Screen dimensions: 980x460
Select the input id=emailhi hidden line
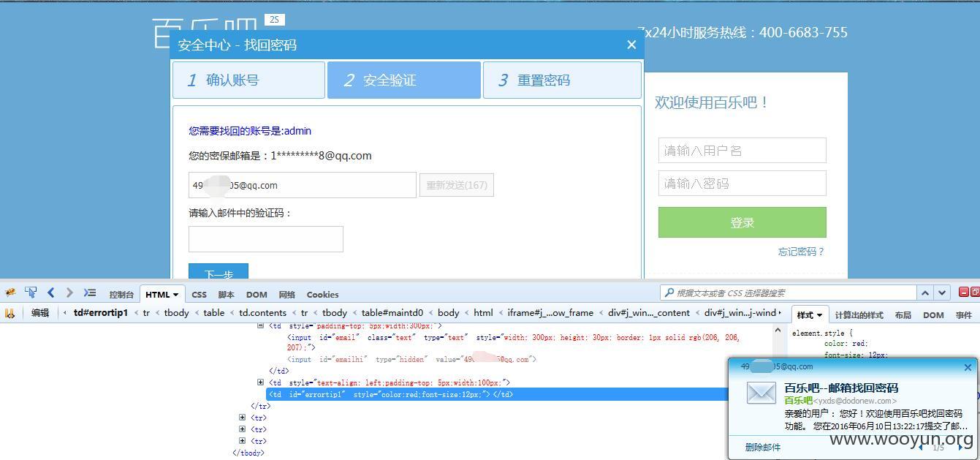tap(412, 359)
